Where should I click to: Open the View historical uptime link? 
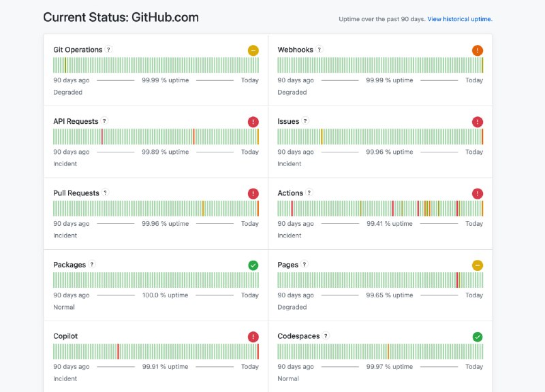[460, 19]
